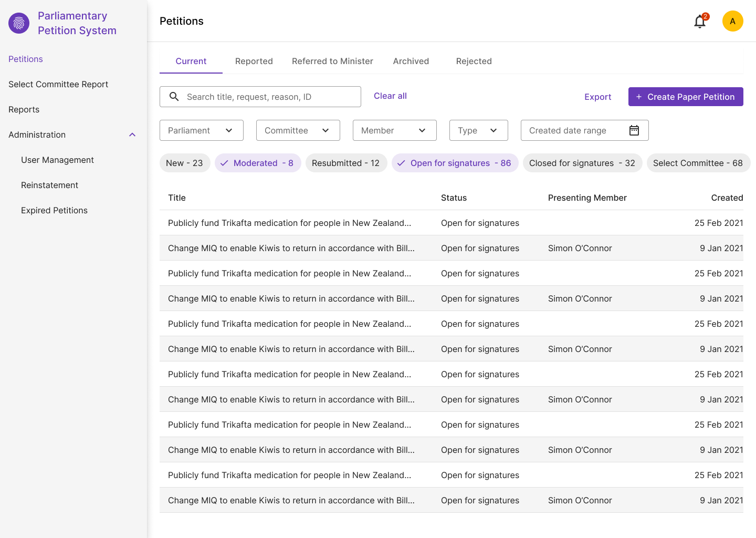Viewport: 756px width, 538px height.
Task: Toggle Closed for signatures - 32 chip
Action: [582, 163]
